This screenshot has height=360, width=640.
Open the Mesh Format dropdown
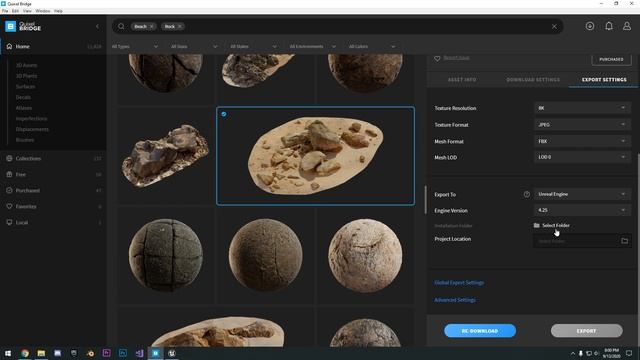click(x=582, y=141)
